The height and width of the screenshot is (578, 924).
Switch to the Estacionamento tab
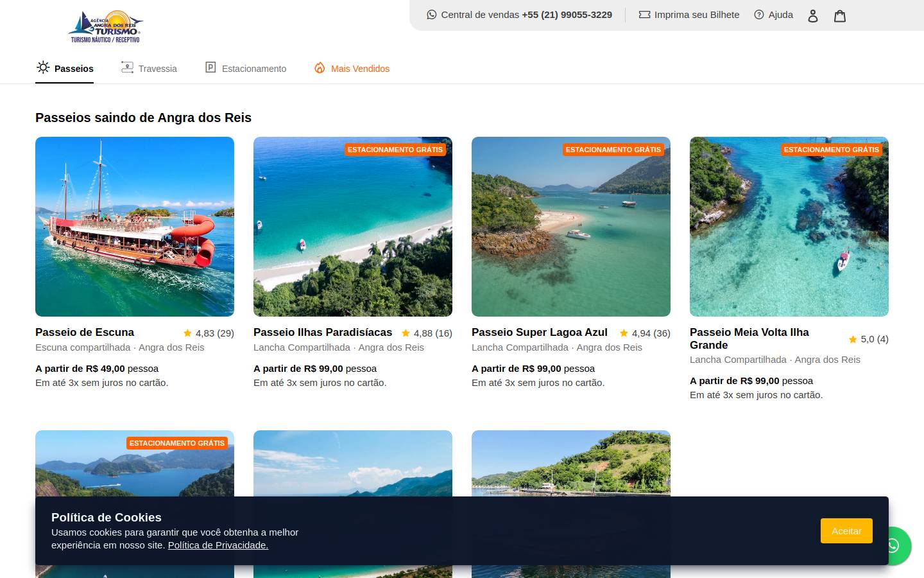(246, 68)
